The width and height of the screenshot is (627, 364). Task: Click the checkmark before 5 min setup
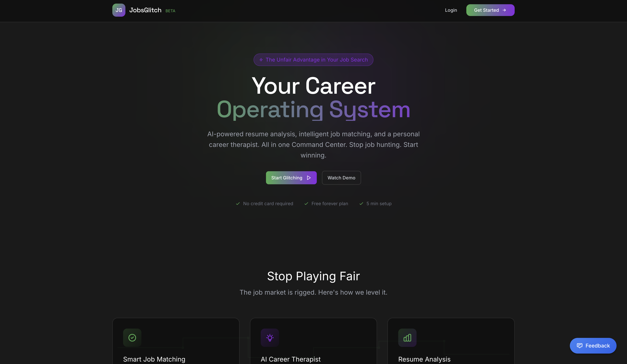click(361, 204)
